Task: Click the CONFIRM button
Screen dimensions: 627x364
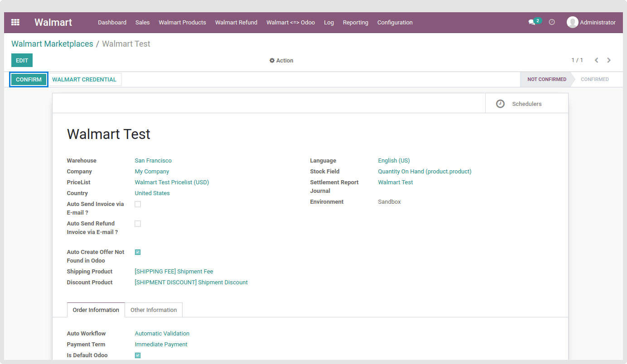Action: (x=29, y=80)
